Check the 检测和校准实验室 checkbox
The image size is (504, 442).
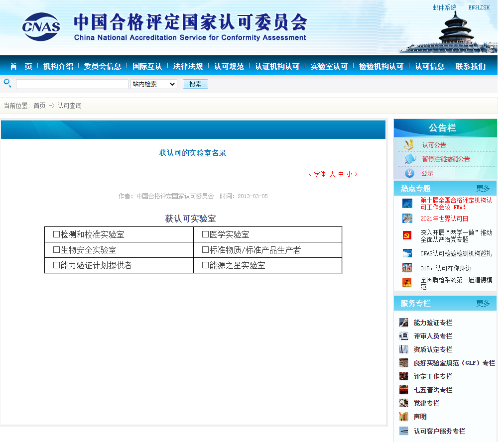click(56, 234)
